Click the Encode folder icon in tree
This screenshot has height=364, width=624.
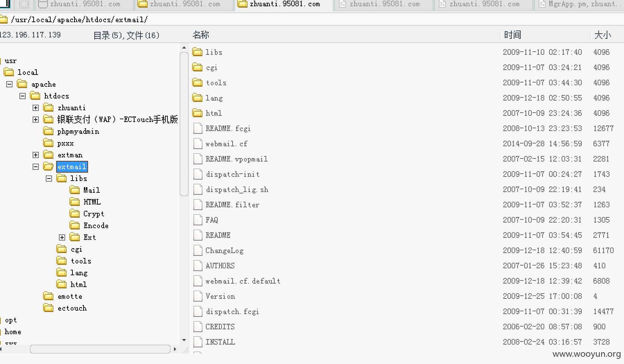coord(75,225)
